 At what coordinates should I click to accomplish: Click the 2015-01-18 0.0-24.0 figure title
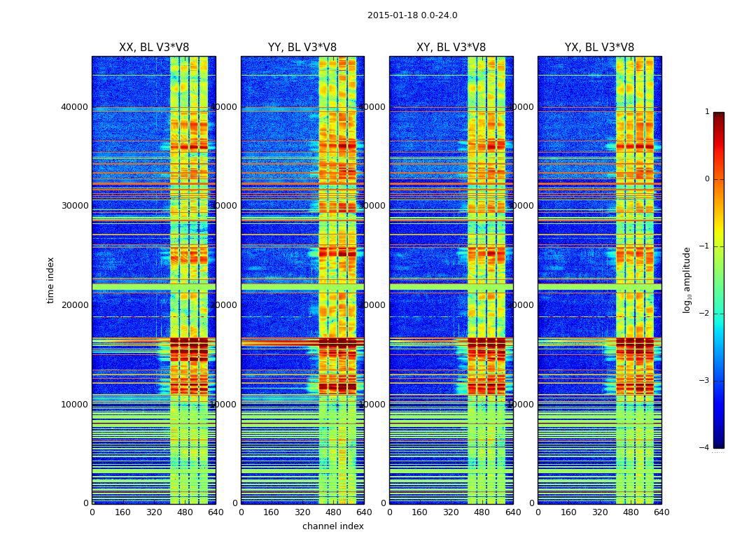point(412,15)
